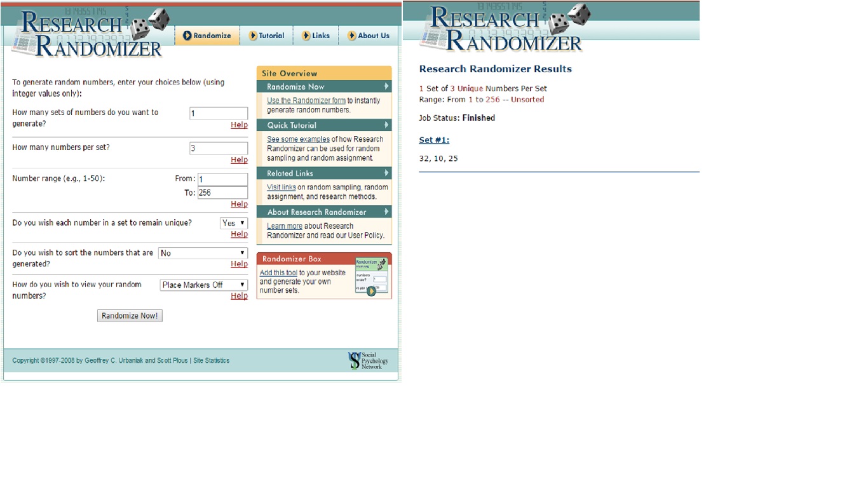Click the numbers per set input field
The width and height of the screenshot is (868, 488).
coord(219,149)
